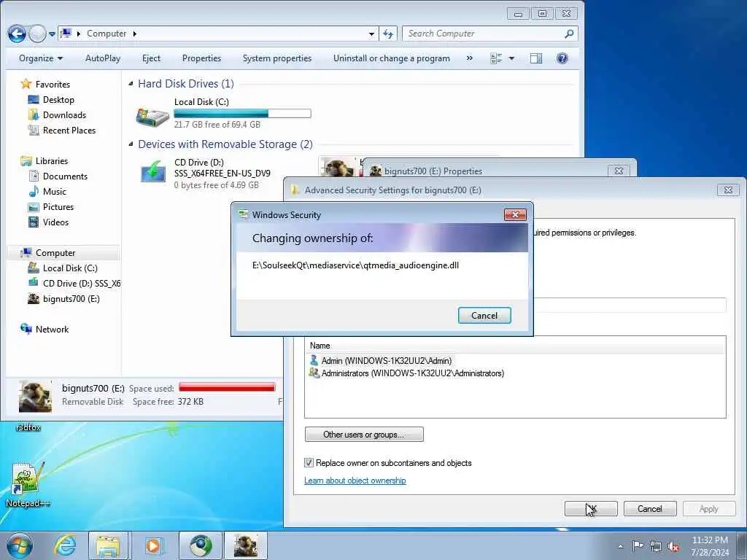This screenshot has width=747, height=560.
Task: Select bignuts700 (E:) in sidebar
Action: [x=71, y=298]
